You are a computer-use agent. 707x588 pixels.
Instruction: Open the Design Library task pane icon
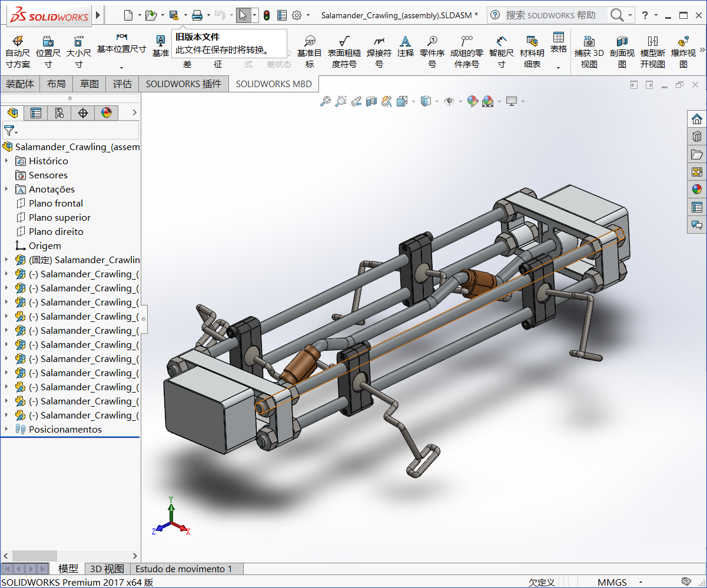point(697,137)
